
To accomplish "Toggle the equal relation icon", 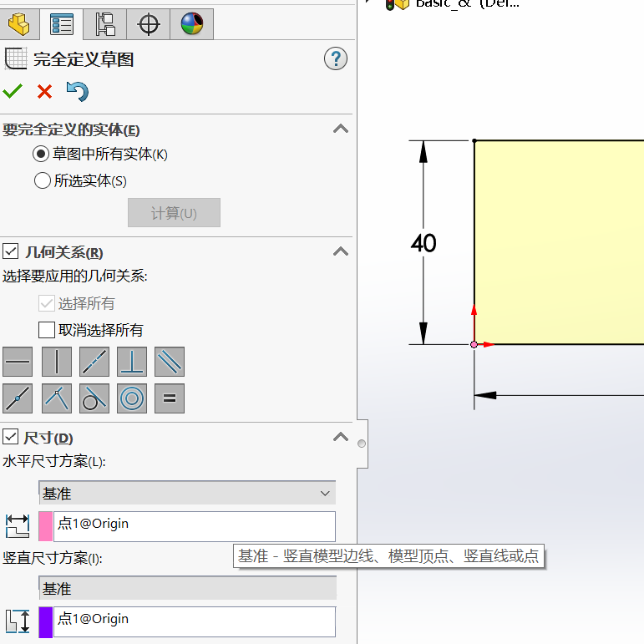I will 170,398.
